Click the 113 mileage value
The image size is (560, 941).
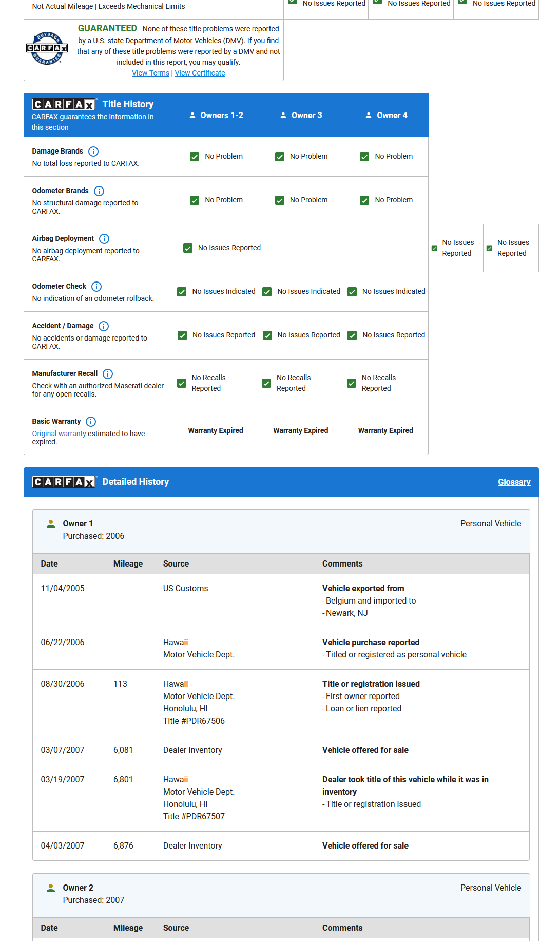(120, 684)
